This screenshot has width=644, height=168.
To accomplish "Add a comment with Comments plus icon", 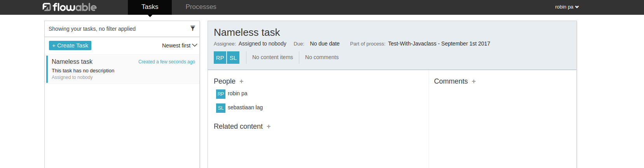I will click(x=474, y=82).
